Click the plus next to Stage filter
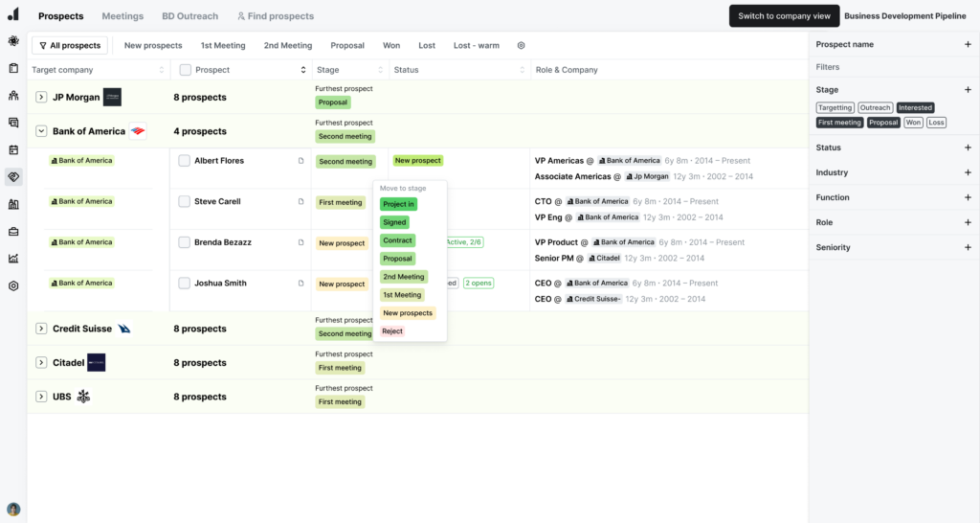Image resolution: width=980 pixels, height=523 pixels. (968, 89)
